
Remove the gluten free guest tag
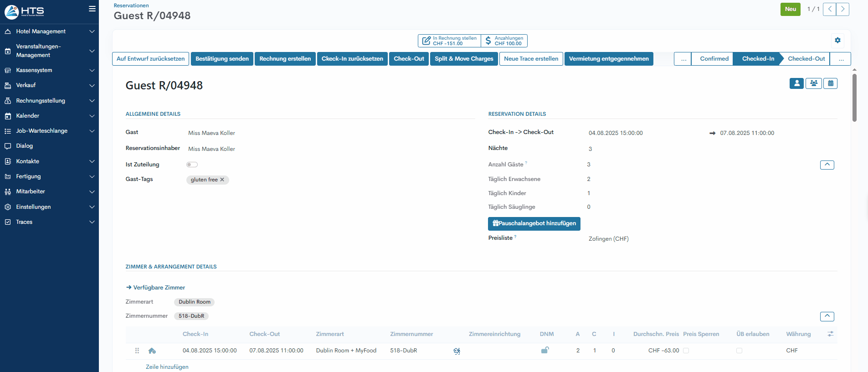222,180
